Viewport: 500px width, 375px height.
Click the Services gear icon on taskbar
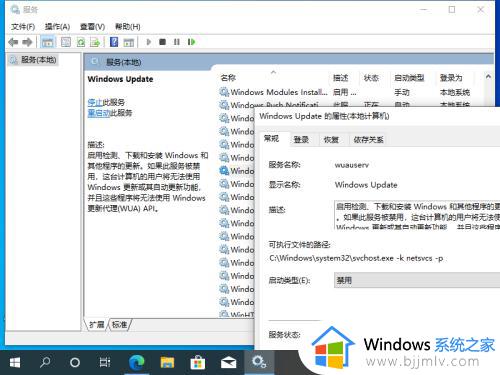(259, 362)
